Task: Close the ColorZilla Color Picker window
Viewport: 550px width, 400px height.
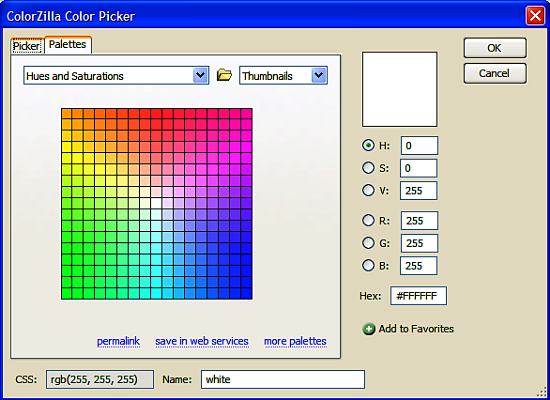Action: pos(535,16)
